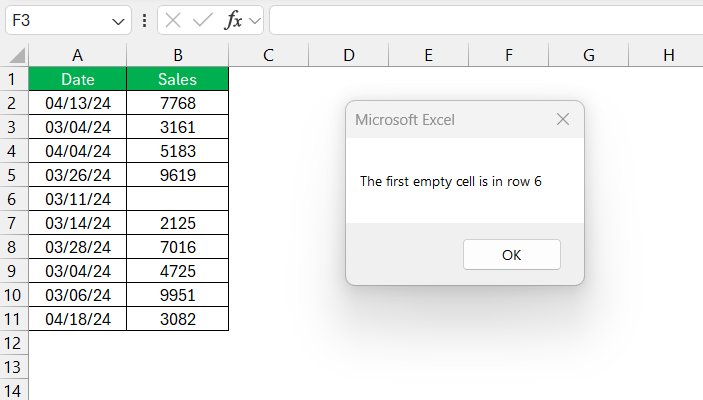Viewport: 703px width, 400px height.
Task: Click cell with sales value 4725
Action: [178, 271]
